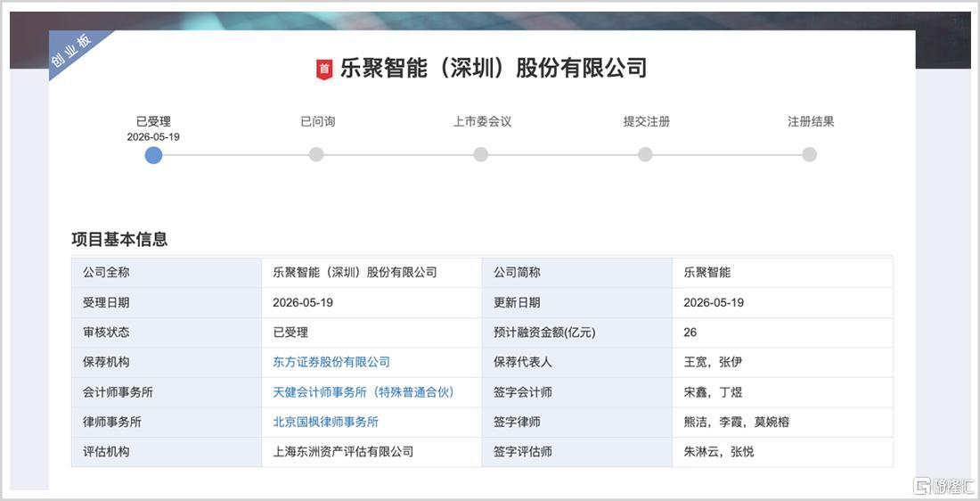This screenshot has height=501, width=980.
Task: Click the 律师事务所 label cell
Action: pyautogui.click(x=167, y=423)
